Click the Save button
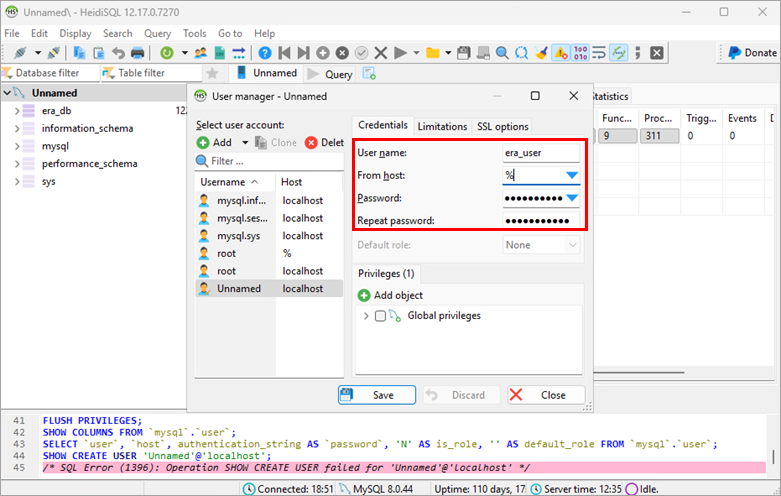This screenshot has height=496, width=781. [377, 395]
